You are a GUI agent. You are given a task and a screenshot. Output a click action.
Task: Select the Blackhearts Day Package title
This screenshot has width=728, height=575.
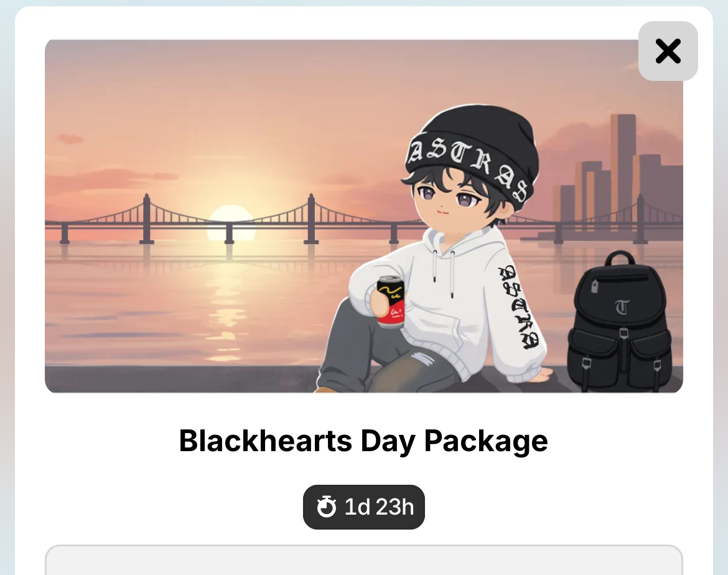(x=363, y=441)
